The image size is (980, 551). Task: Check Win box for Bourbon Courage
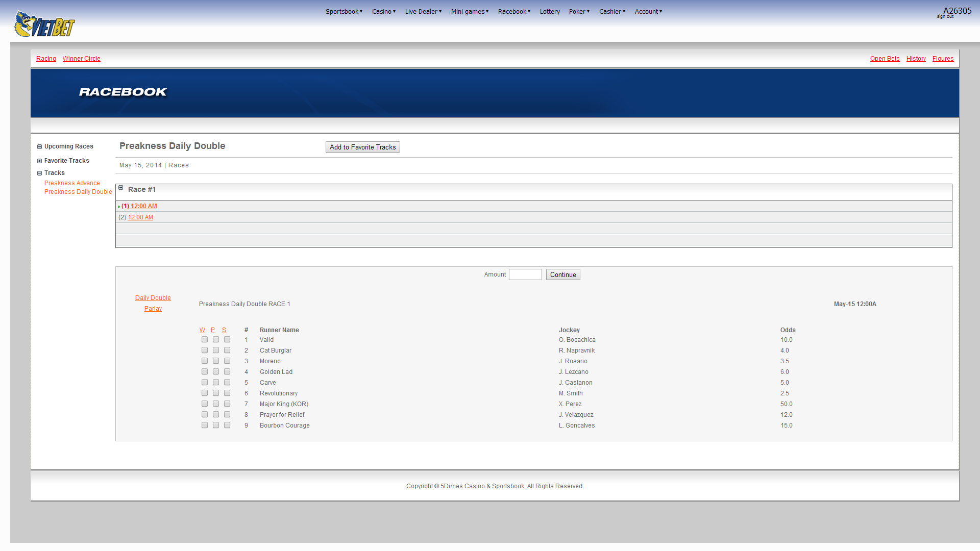pos(205,425)
